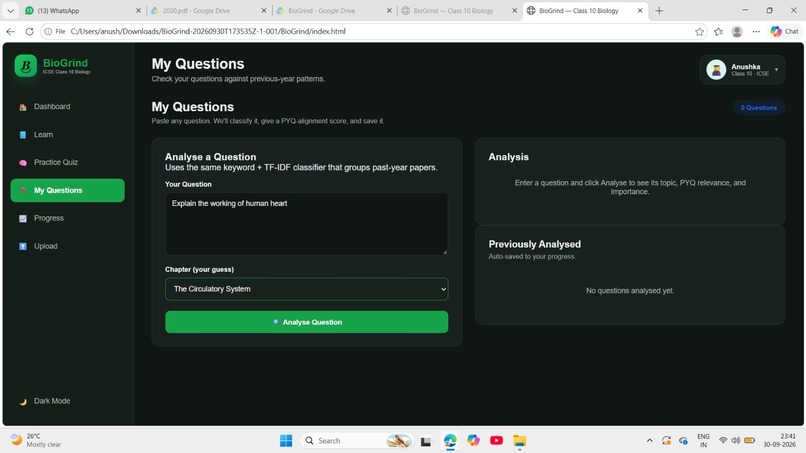Image resolution: width=806 pixels, height=453 pixels.
Task: Show hidden system tray icons
Action: 650,441
